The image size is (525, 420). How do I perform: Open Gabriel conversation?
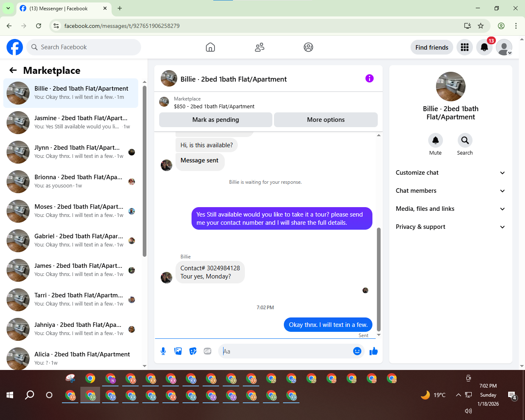coord(71,241)
